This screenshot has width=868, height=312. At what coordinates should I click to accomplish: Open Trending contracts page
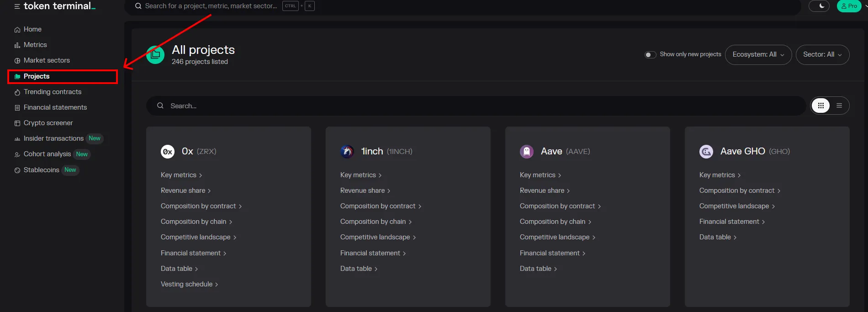pos(53,92)
